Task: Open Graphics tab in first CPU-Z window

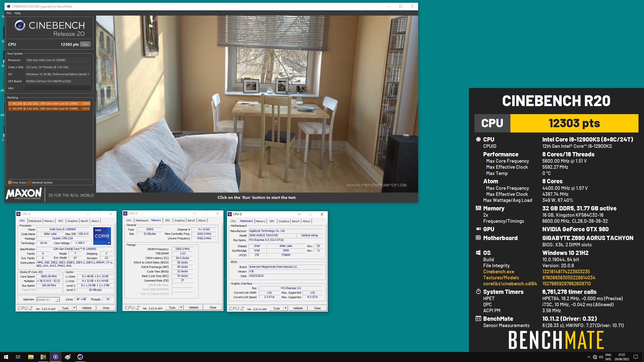Action: coord(73,221)
